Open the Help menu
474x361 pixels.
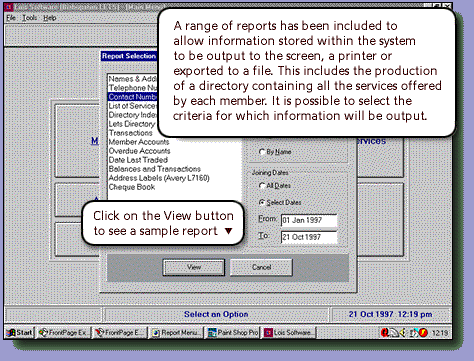click(x=50, y=18)
